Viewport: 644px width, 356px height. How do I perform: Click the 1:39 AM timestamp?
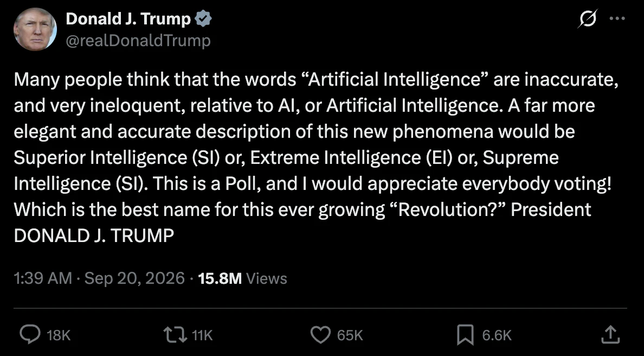tap(43, 278)
